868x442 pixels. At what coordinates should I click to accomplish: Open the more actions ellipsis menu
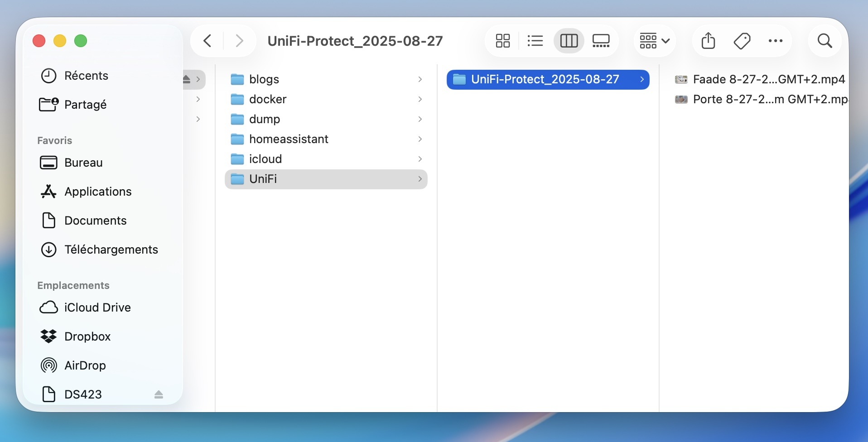tap(776, 41)
